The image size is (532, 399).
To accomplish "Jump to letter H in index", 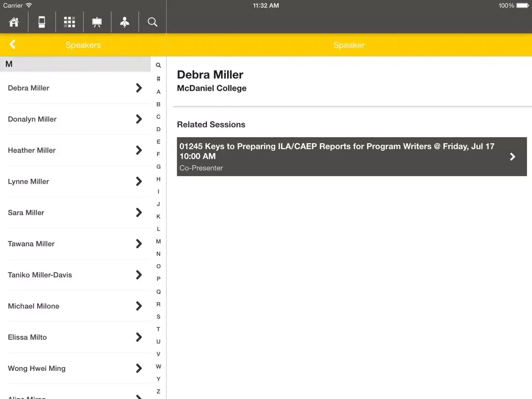I will [x=158, y=179].
